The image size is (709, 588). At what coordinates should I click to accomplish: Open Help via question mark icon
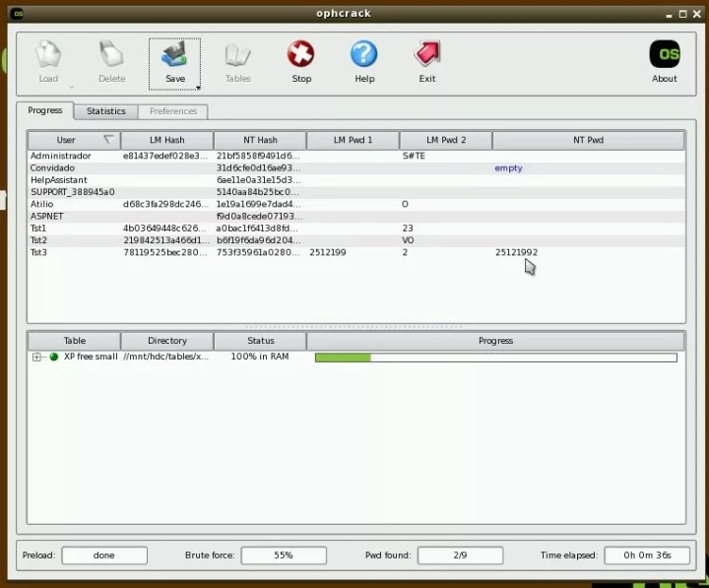(364, 54)
